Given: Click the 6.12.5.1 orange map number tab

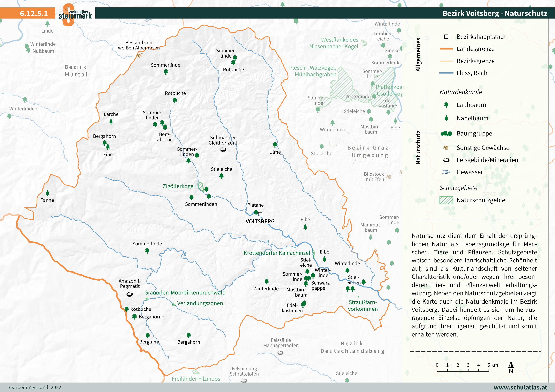Looking at the screenshot, I should coord(34,13).
